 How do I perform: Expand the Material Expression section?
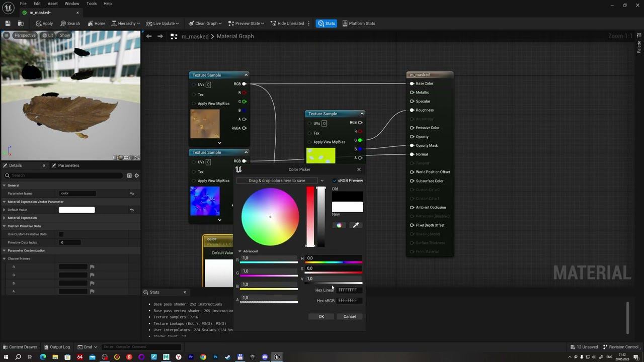click(x=4, y=218)
